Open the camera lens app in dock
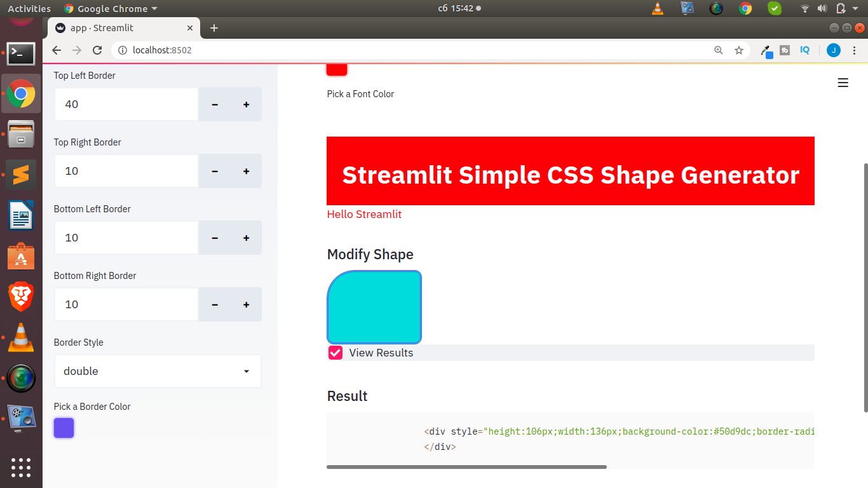 [21, 378]
